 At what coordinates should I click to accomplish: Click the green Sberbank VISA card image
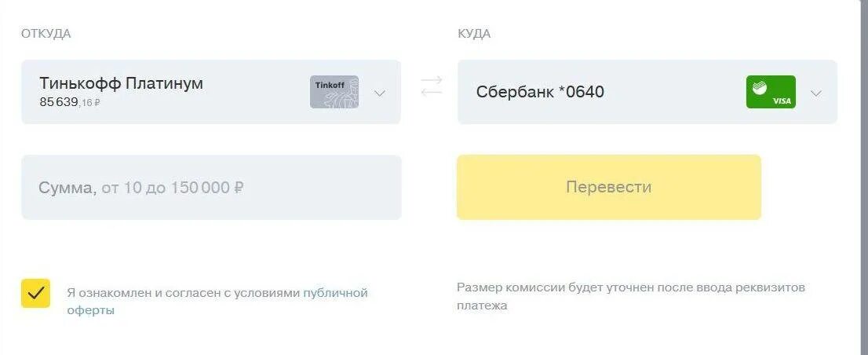pos(771,92)
